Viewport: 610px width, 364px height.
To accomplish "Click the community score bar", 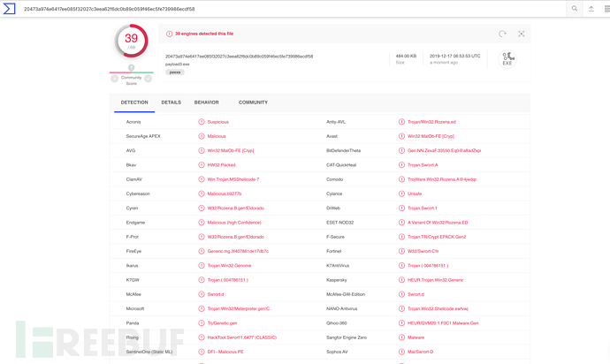I will [132, 72].
